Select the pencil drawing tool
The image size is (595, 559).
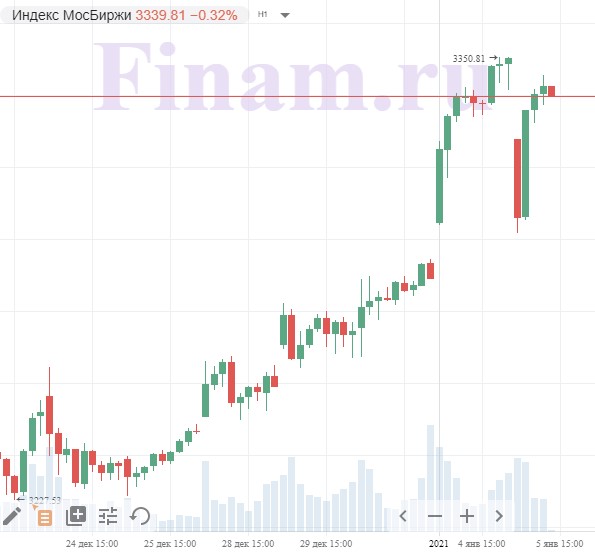point(12,516)
